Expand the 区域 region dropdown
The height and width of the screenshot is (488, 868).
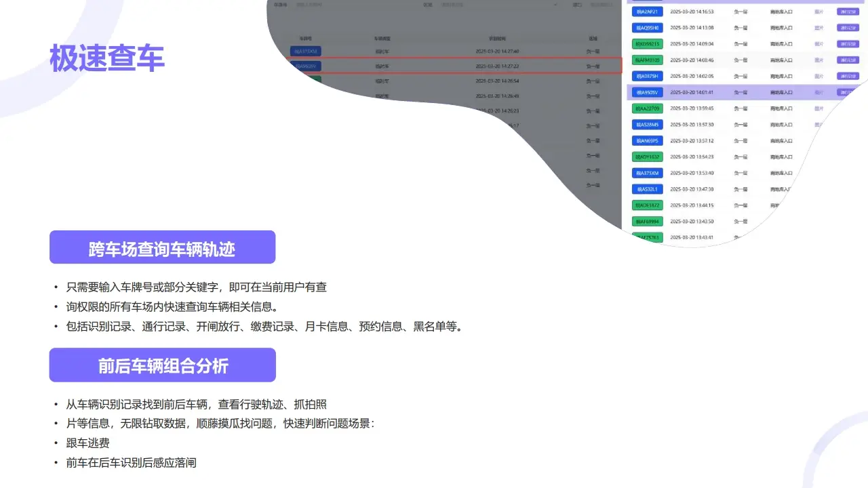point(500,5)
